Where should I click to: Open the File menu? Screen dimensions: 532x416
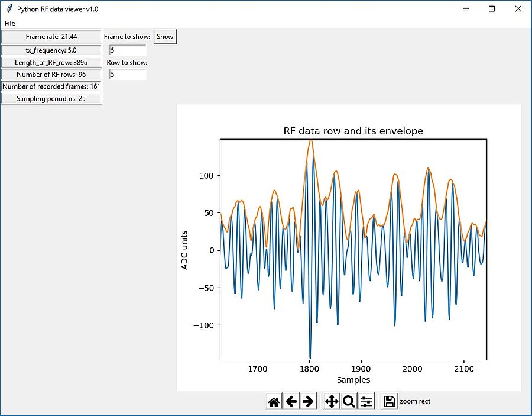pos(10,24)
